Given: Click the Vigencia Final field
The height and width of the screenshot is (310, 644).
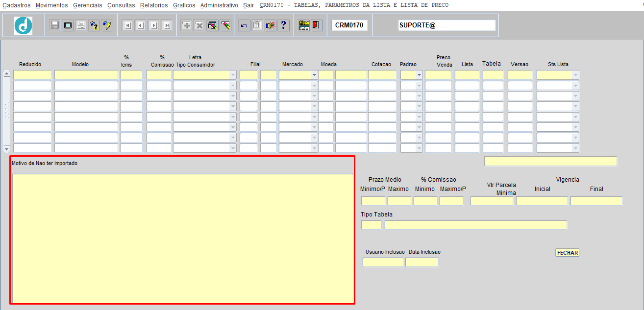Looking at the screenshot, I should point(596,201).
